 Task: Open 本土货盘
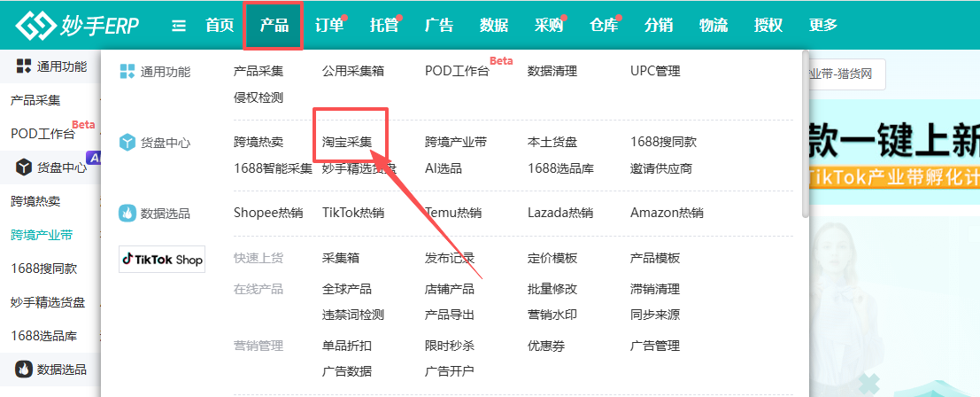[x=552, y=142]
